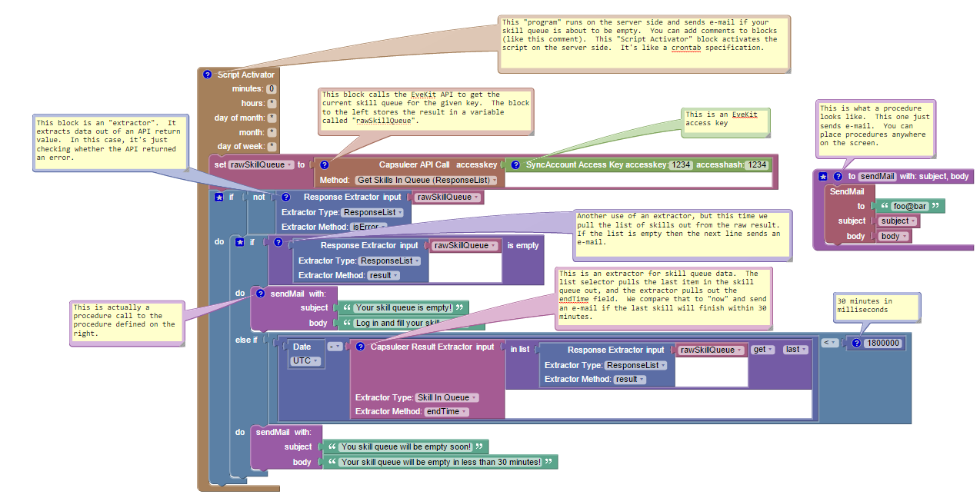Click the 'procedure call' comment bubble

(x=127, y=324)
